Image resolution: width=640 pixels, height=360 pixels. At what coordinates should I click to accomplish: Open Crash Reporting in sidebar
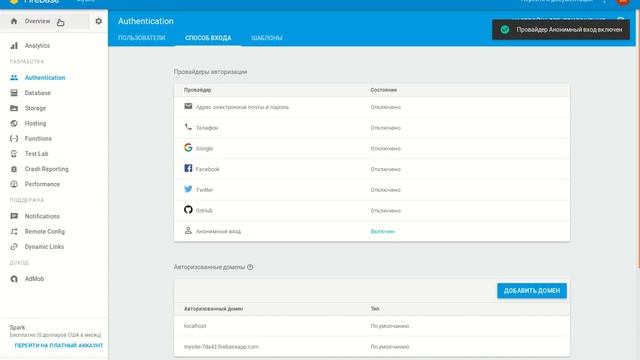click(x=47, y=169)
